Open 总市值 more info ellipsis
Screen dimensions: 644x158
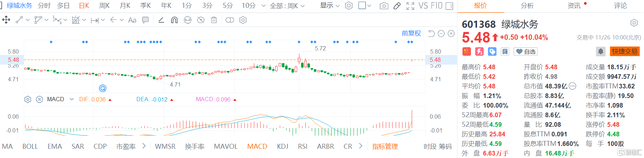[572, 86]
